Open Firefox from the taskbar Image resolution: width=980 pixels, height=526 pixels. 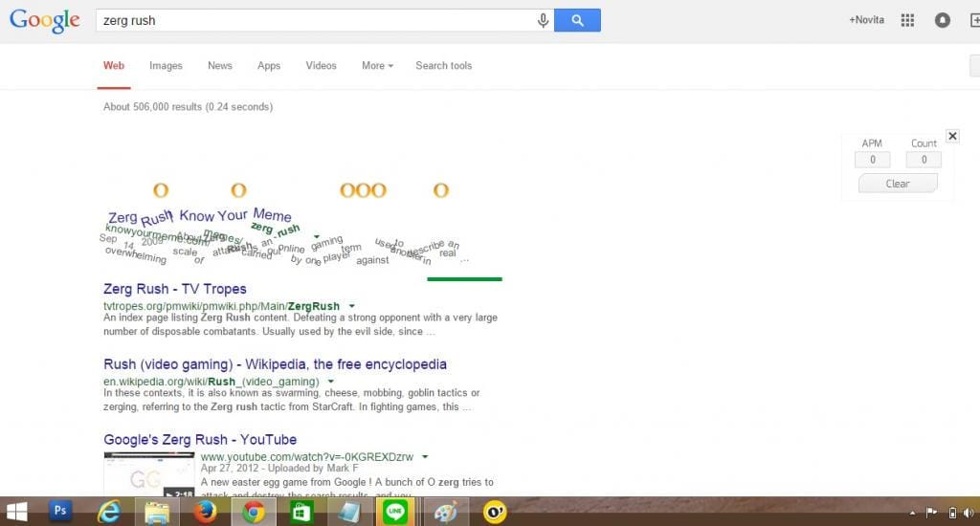pos(205,512)
